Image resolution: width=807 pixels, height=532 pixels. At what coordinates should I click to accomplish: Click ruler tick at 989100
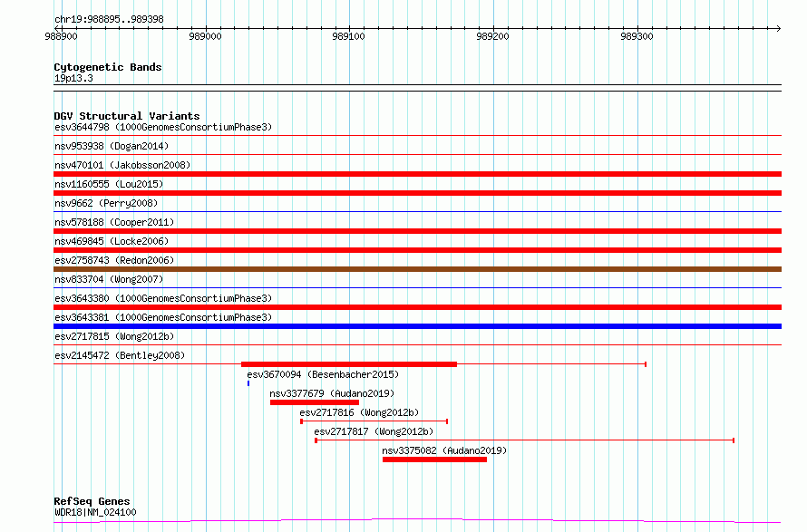tap(349, 36)
